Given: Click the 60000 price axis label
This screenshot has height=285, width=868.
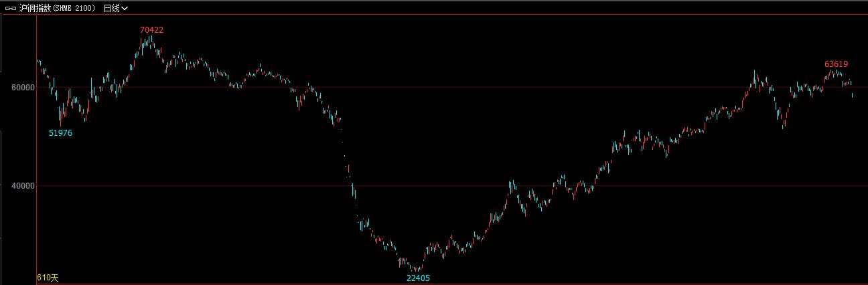Looking at the screenshot, I should (22, 88).
